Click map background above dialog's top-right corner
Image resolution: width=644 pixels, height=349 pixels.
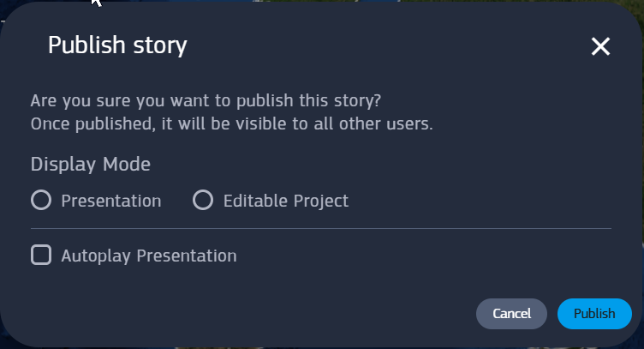(637, 4)
